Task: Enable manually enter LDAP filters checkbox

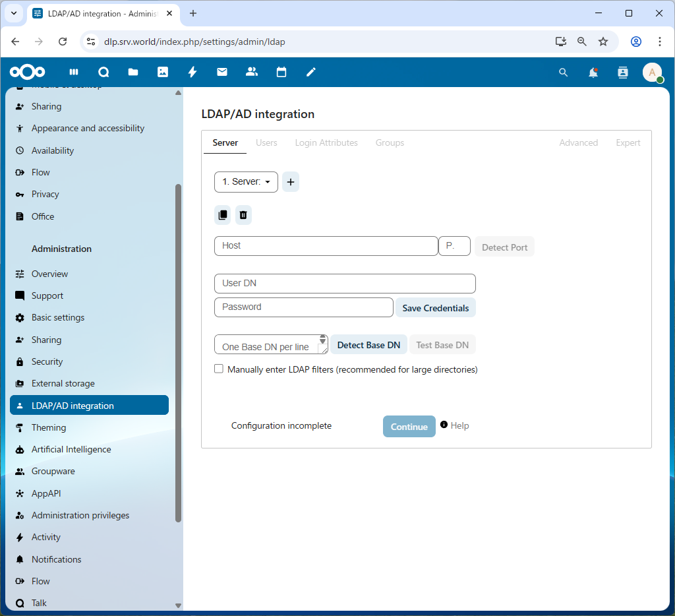Action: 219,369
